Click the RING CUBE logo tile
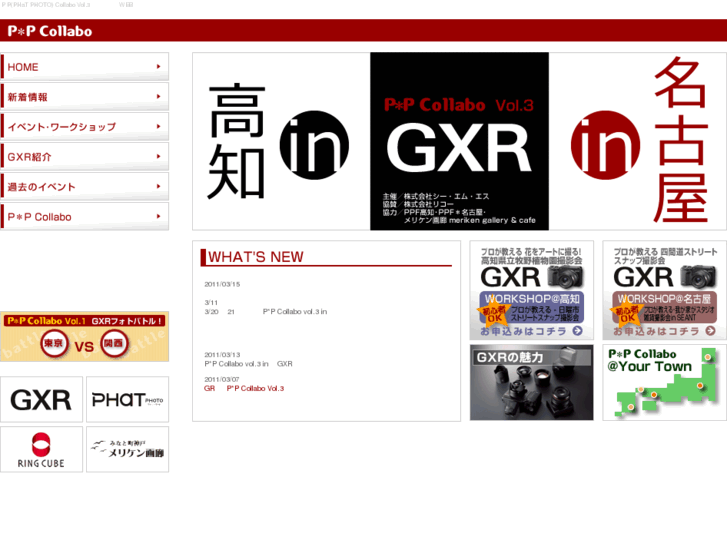 coord(41,449)
